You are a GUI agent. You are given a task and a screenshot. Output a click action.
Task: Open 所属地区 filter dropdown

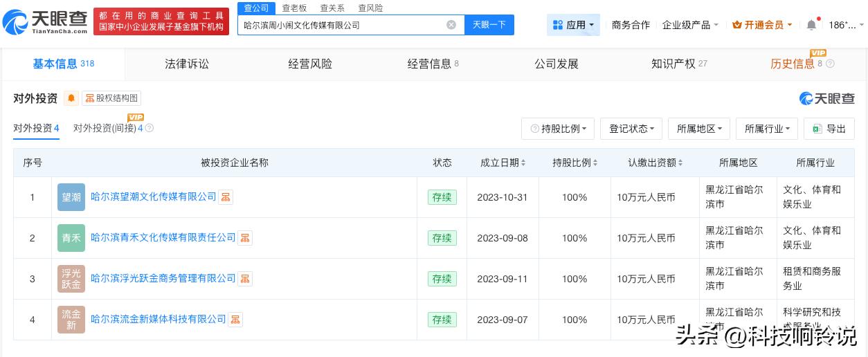(x=699, y=129)
